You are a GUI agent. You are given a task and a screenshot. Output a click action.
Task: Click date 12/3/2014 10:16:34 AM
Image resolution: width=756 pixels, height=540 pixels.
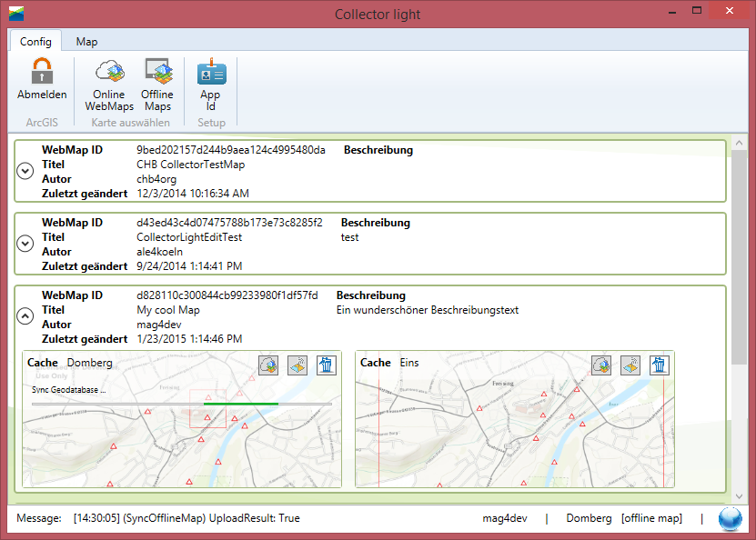[193, 194]
